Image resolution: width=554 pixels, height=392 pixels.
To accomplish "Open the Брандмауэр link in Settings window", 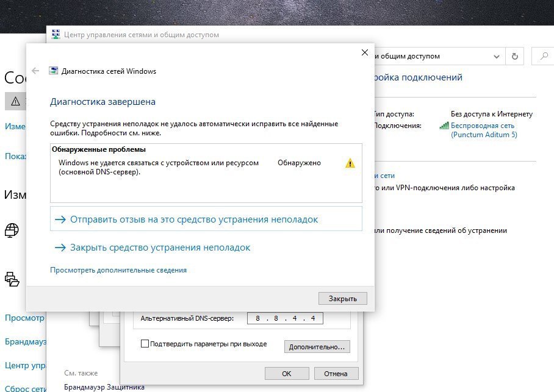I will tap(26, 341).
